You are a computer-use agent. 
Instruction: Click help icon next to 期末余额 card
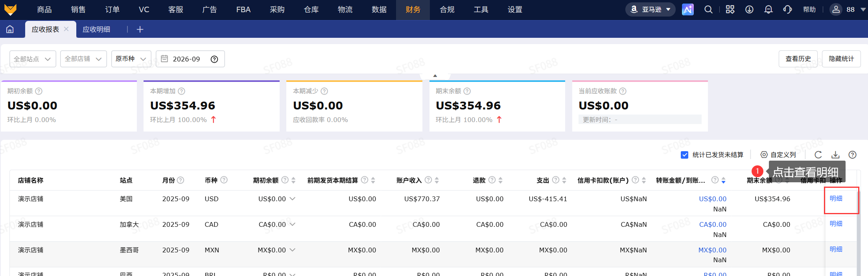click(x=467, y=91)
